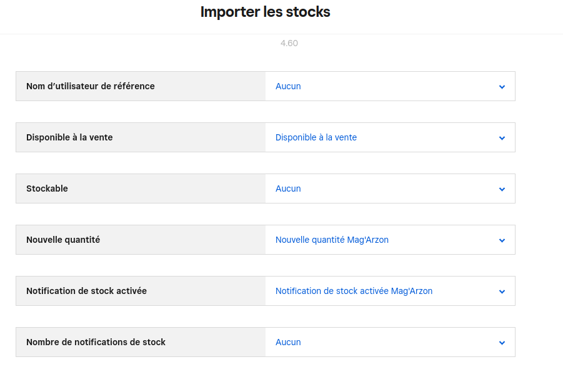Open the 'Aucun' value for Nom d'utilisateur de référence
Viewport: 563px width, 392px height.
pyautogui.click(x=288, y=86)
